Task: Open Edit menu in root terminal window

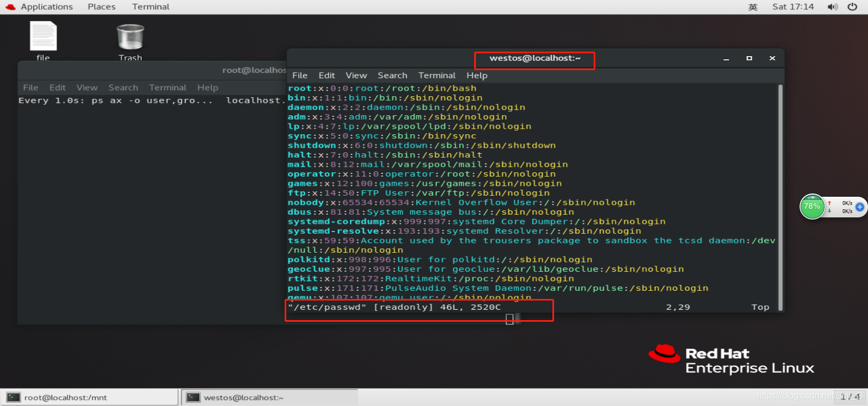Action: [58, 88]
